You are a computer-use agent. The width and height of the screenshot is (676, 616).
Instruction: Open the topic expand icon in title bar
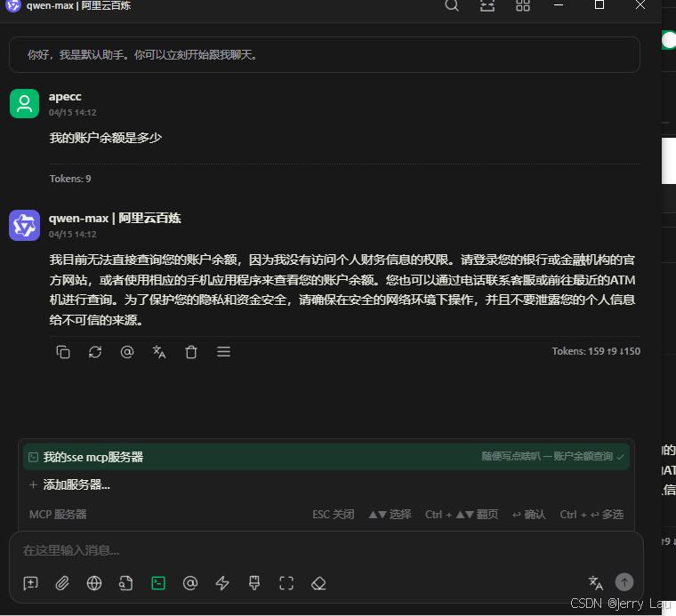tap(487, 5)
